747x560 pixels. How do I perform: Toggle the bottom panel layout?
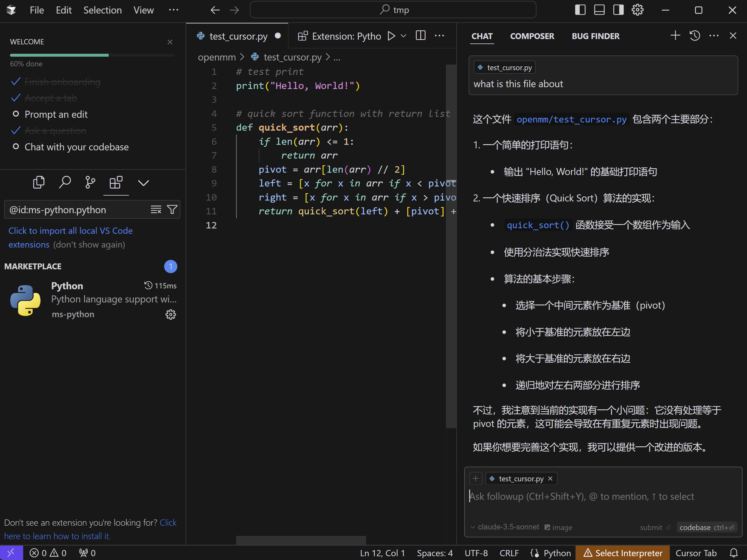[599, 10]
